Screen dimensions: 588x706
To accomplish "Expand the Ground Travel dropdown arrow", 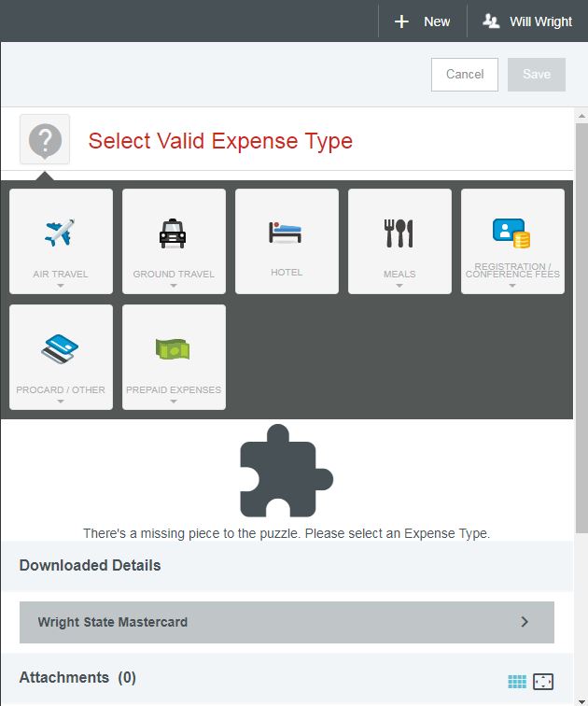I will pos(174,286).
